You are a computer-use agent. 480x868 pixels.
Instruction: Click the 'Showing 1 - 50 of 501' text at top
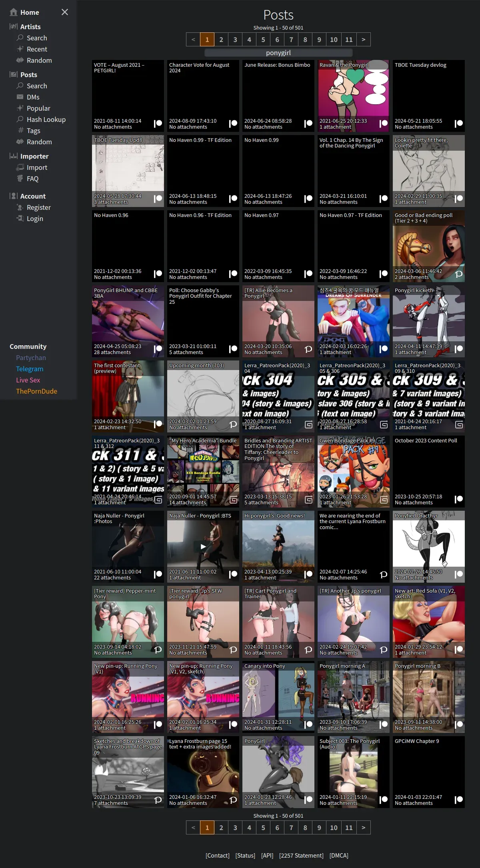[278, 28]
